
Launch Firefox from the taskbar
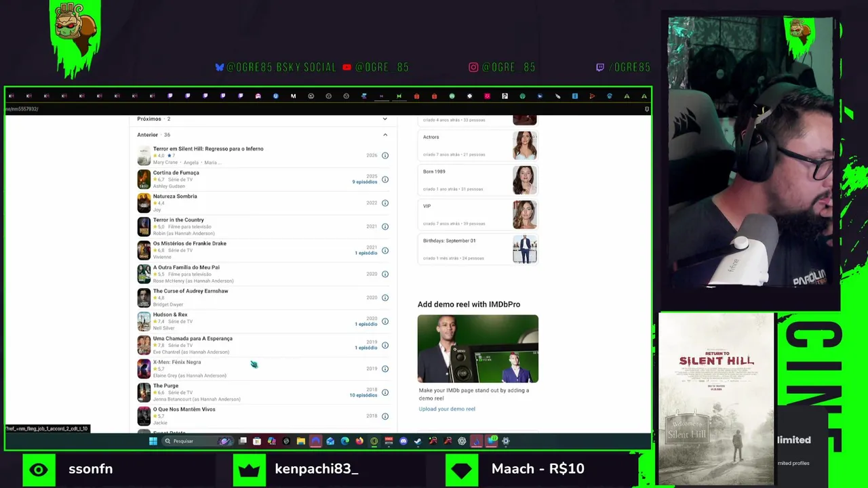tap(359, 441)
